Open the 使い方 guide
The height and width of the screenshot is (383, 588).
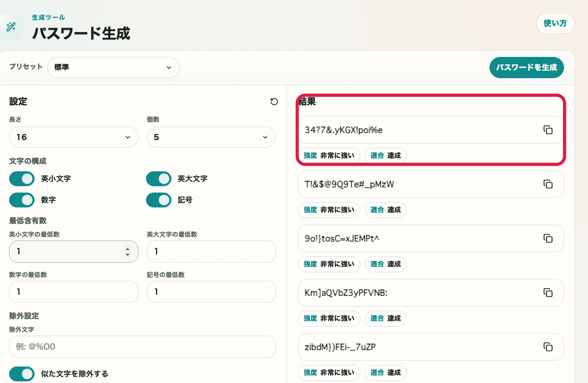(x=555, y=23)
